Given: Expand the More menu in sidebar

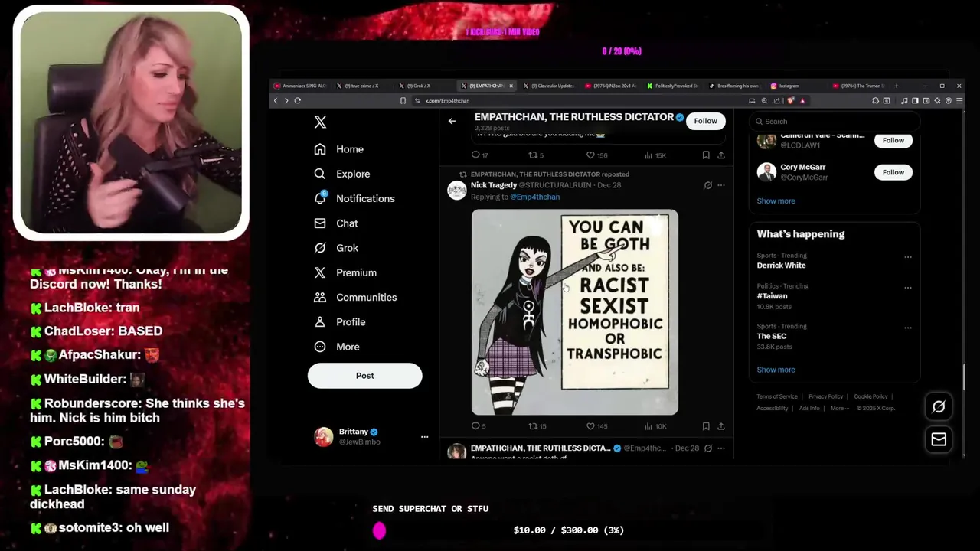Looking at the screenshot, I should tap(337, 347).
